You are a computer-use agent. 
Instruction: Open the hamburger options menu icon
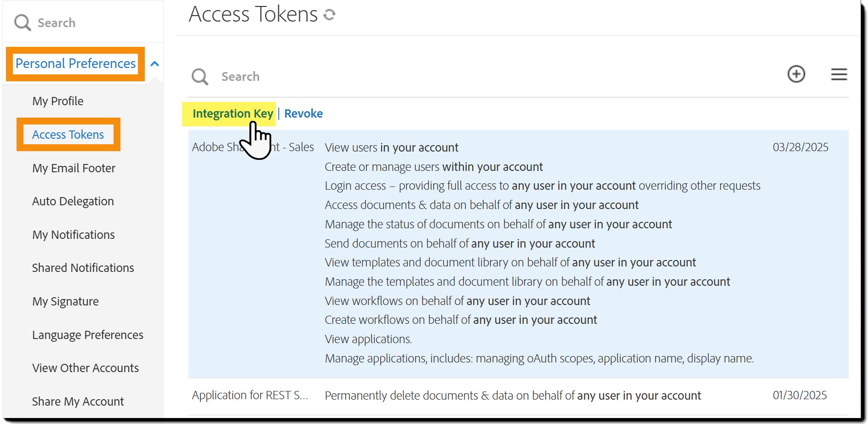(x=839, y=74)
